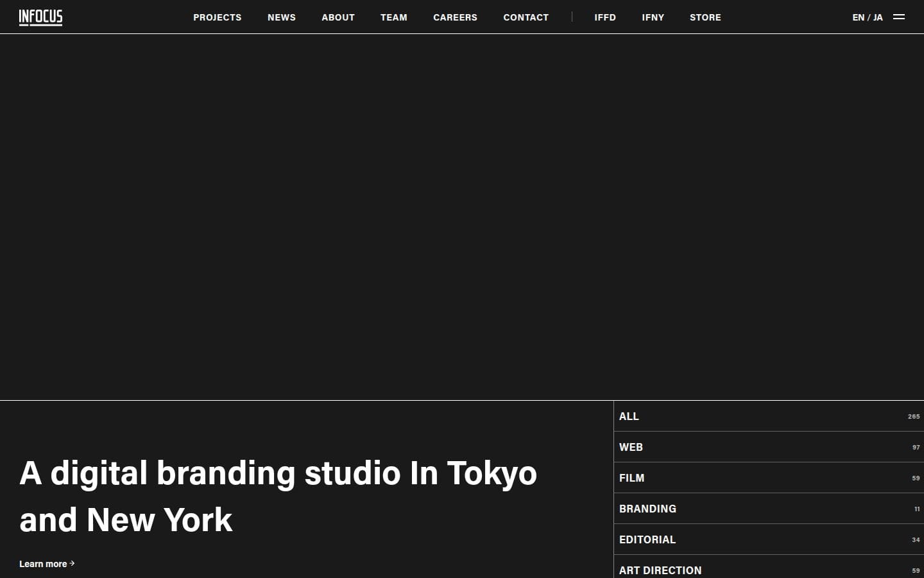924x578 pixels.
Task: Go to the NEWS section
Action: coord(282,17)
